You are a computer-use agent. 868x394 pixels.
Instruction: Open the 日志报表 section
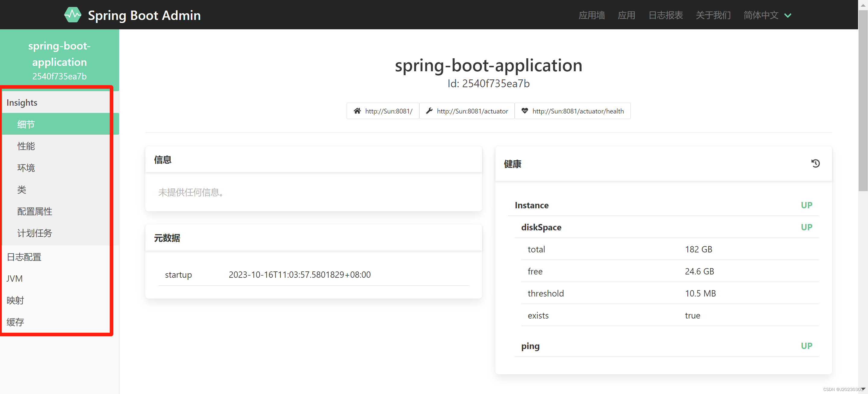[665, 15]
